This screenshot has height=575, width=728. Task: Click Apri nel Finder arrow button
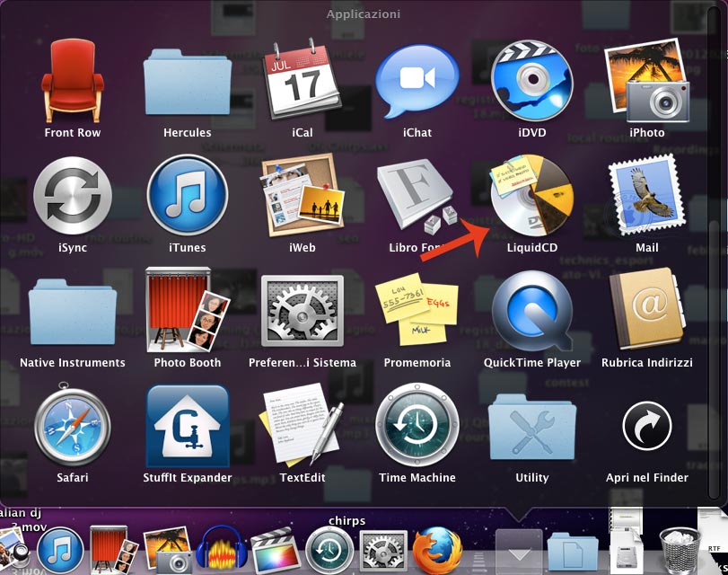[x=646, y=427]
